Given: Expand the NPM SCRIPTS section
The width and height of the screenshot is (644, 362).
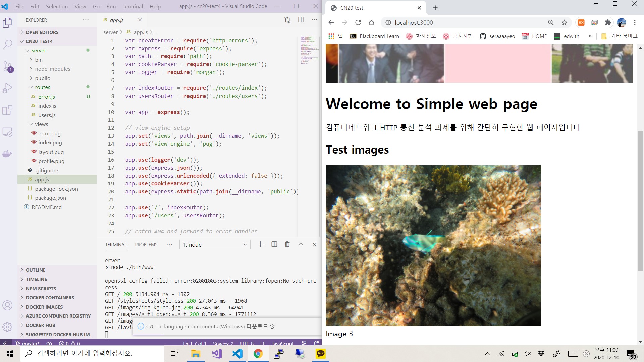Looking at the screenshot, I should click(x=41, y=288).
